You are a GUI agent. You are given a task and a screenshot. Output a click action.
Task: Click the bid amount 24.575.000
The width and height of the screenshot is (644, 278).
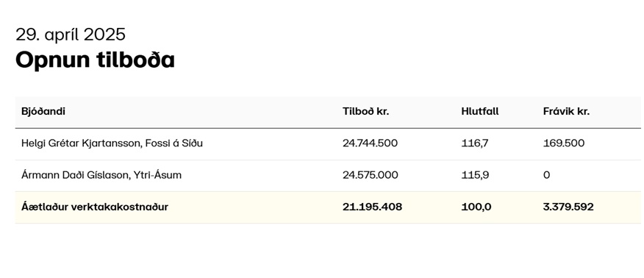370,175
